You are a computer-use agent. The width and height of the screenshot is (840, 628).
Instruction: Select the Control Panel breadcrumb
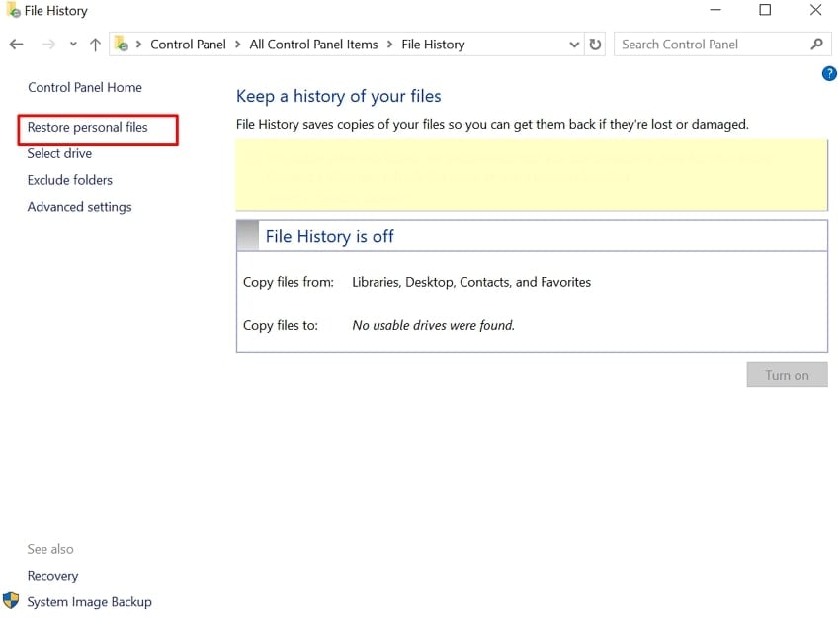click(188, 44)
